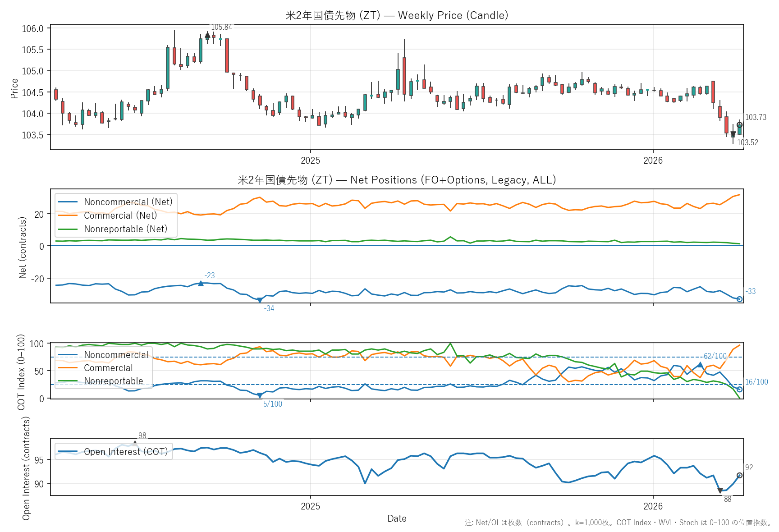Toggle the Commercial (Net) legend entry
This screenshot has height=532, width=779.
pyautogui.click(x=120, y=216)
